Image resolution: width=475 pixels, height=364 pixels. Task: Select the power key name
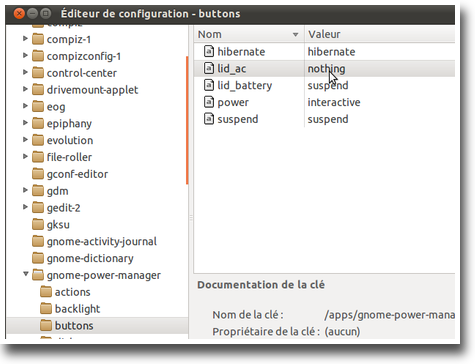click(233, 102)
